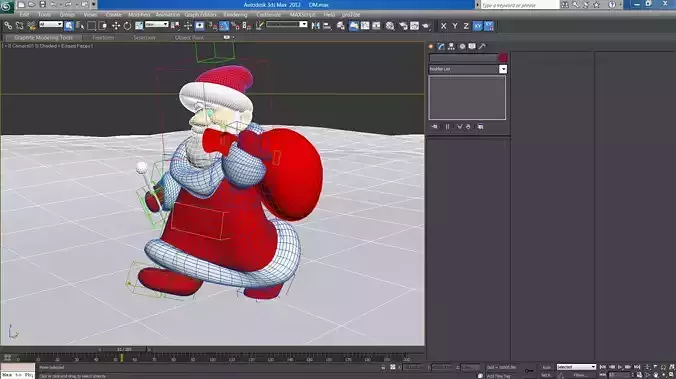Click the New Scene icon in quick access toolbar

(x=21, y=5)
